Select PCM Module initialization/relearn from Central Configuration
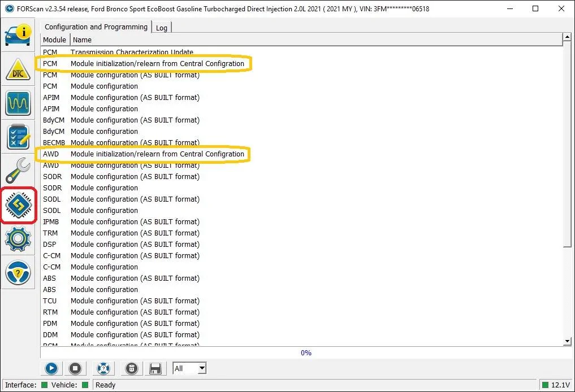575x392 pixels. pos(157,64)
